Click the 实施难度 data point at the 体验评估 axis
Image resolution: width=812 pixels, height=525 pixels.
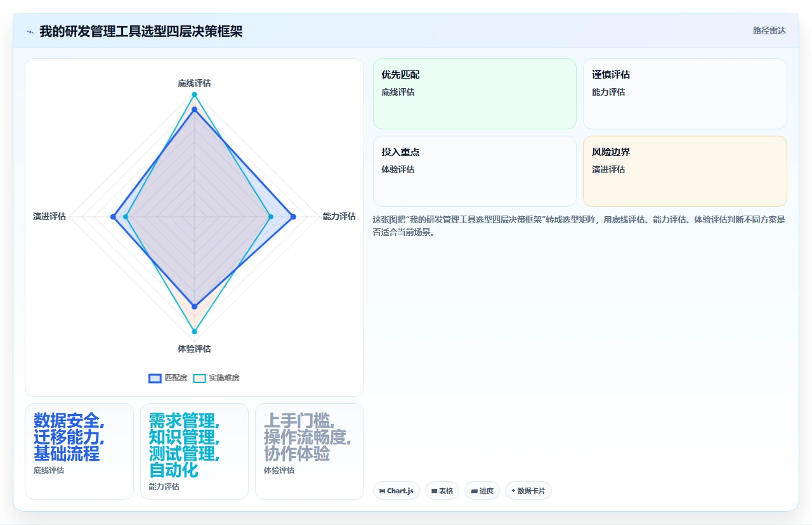[x=194, y=332]
